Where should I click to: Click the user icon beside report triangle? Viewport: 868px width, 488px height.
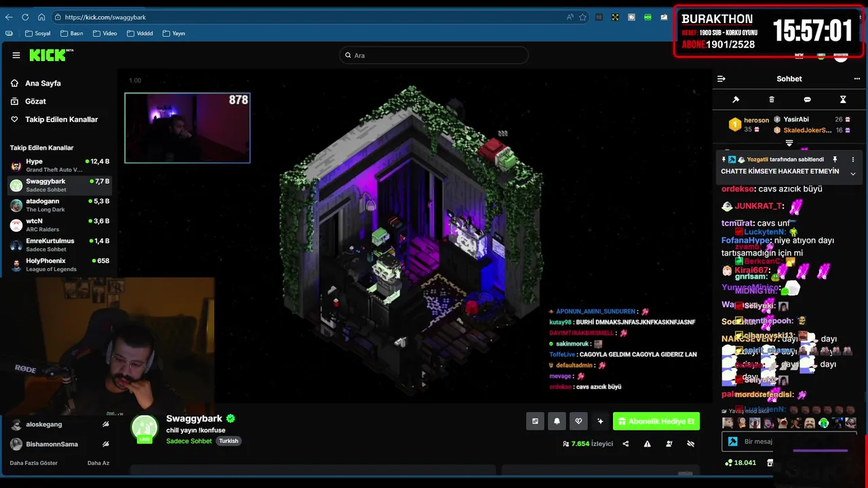click(x=669, y=444)
